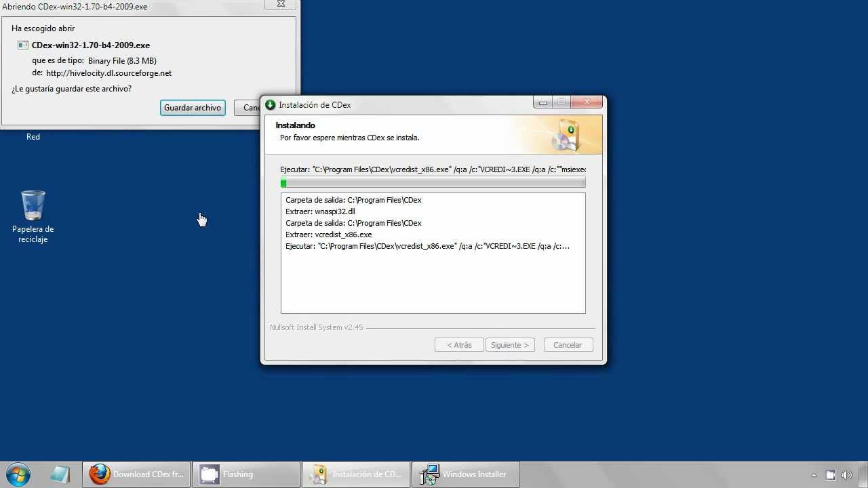868x488 pixels.
Task: Click the < Atrás button
Action: tap(459, 345)
